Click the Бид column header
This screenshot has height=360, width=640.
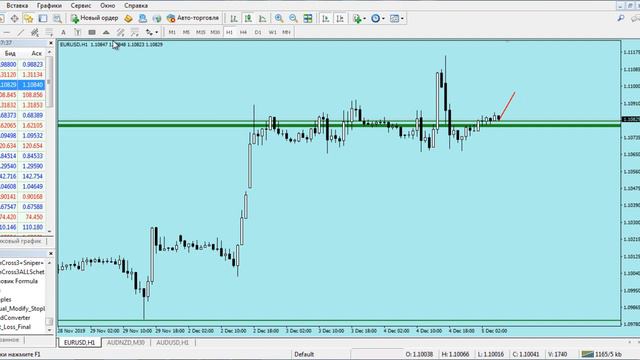click(10, 53)
